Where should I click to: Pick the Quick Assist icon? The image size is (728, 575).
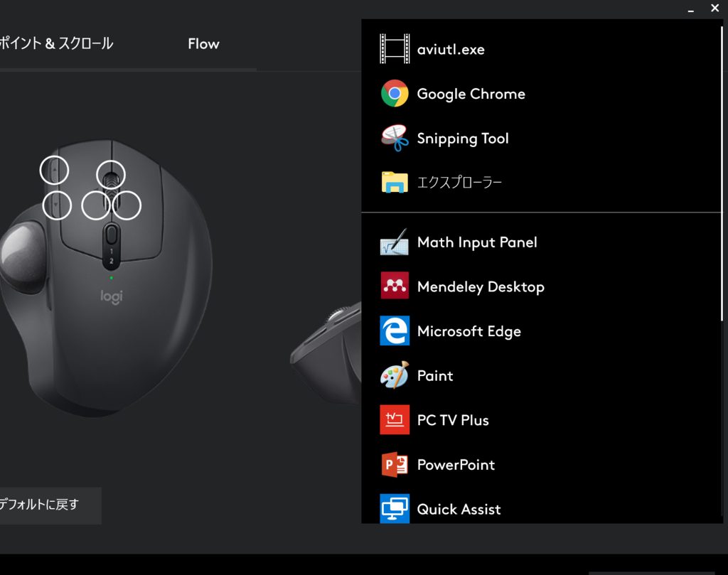click(x=395, y=509)
